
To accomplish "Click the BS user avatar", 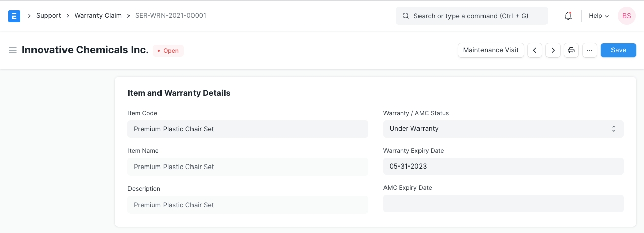I will [x=626, y=16].
